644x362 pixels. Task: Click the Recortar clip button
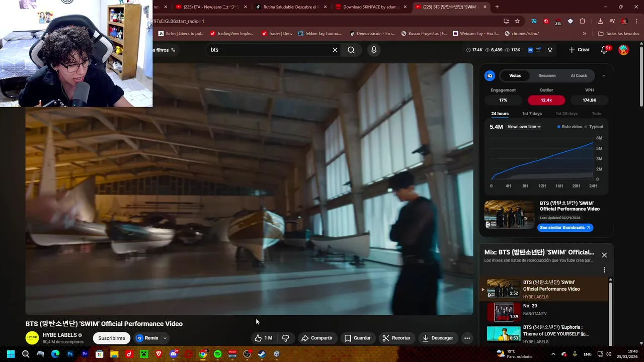point(396,338)
